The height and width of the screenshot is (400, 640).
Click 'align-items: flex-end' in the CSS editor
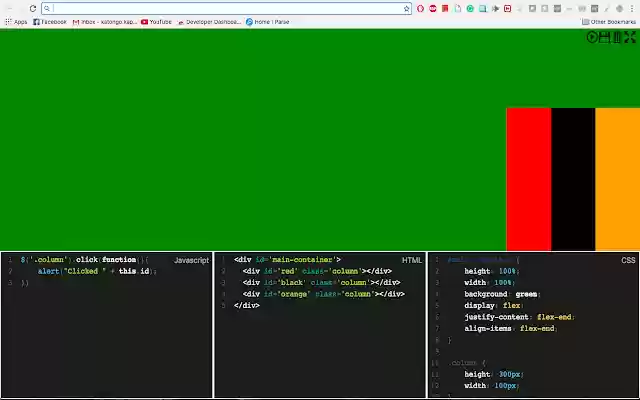511,329
